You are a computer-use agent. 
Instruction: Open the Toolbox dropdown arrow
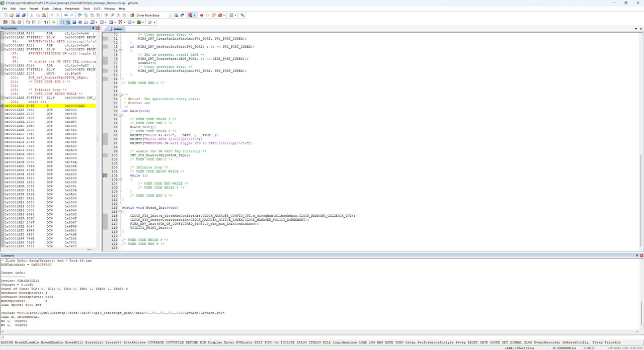click(154, 22)
